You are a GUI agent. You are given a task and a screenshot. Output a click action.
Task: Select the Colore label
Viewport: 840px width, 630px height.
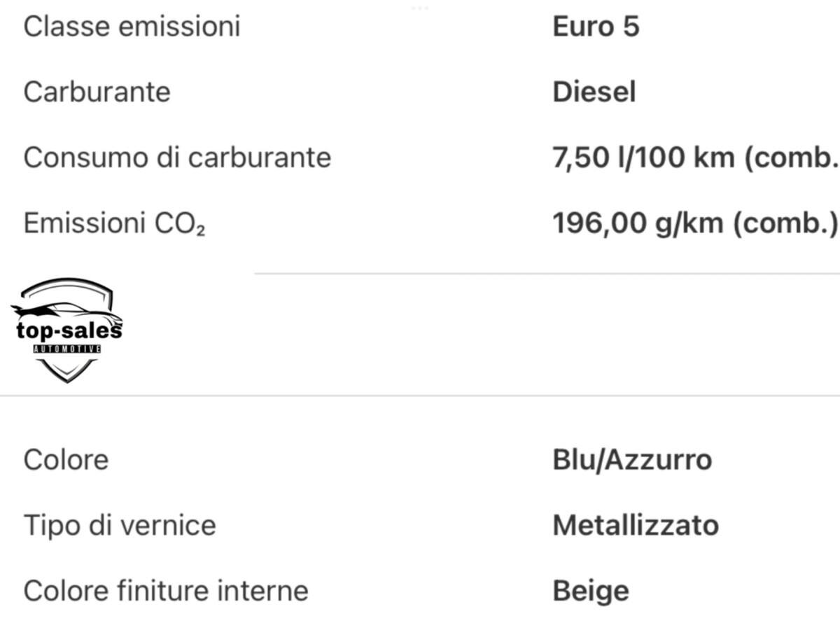(66, 460)
